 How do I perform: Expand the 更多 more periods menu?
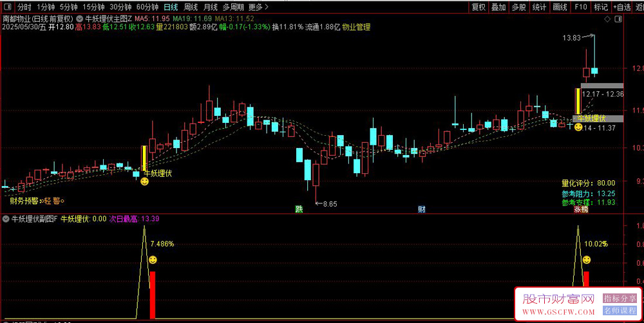[x=258, y=7]
